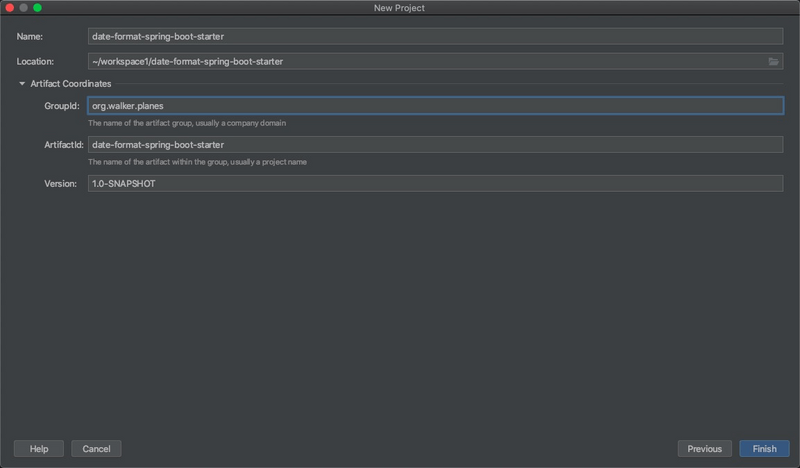Click the 'Version:' label
This screenshot has width=800, height=468.
tap(60, 184)
